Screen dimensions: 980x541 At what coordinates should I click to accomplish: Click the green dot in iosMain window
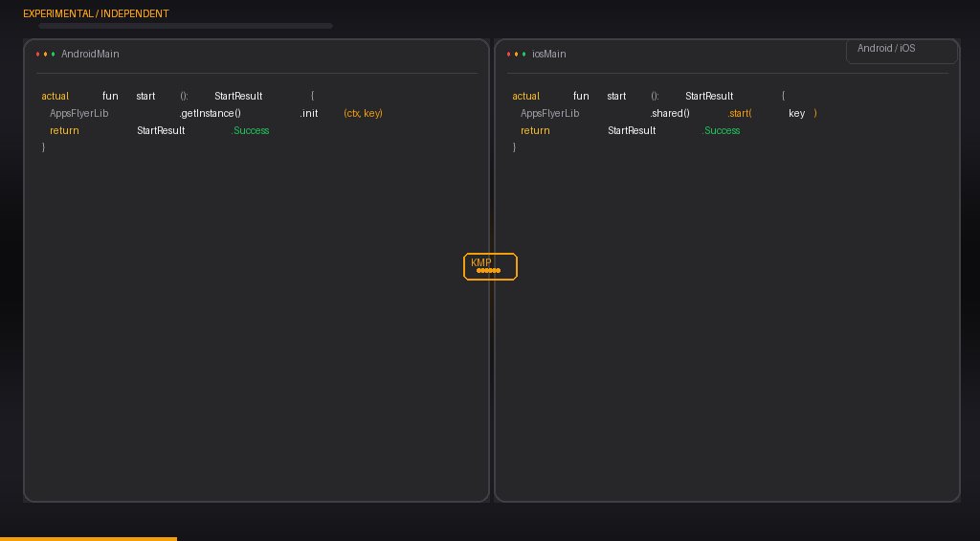pyautogui.click(x=523, y=55)
